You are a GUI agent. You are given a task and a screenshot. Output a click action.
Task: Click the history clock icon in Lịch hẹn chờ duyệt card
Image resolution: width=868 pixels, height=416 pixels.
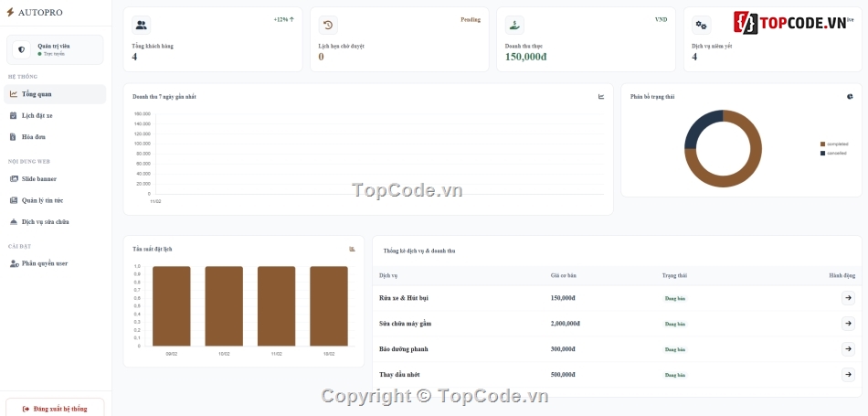pos(328,25)
